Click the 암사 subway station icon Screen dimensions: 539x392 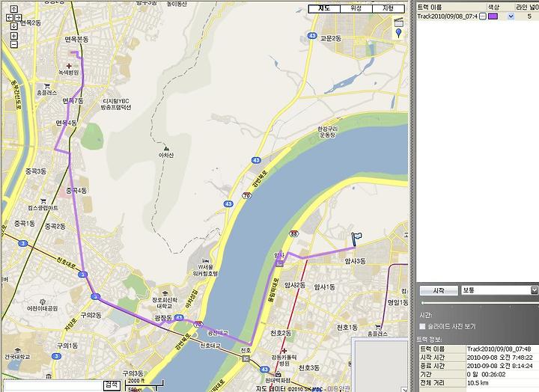[280, 263]
